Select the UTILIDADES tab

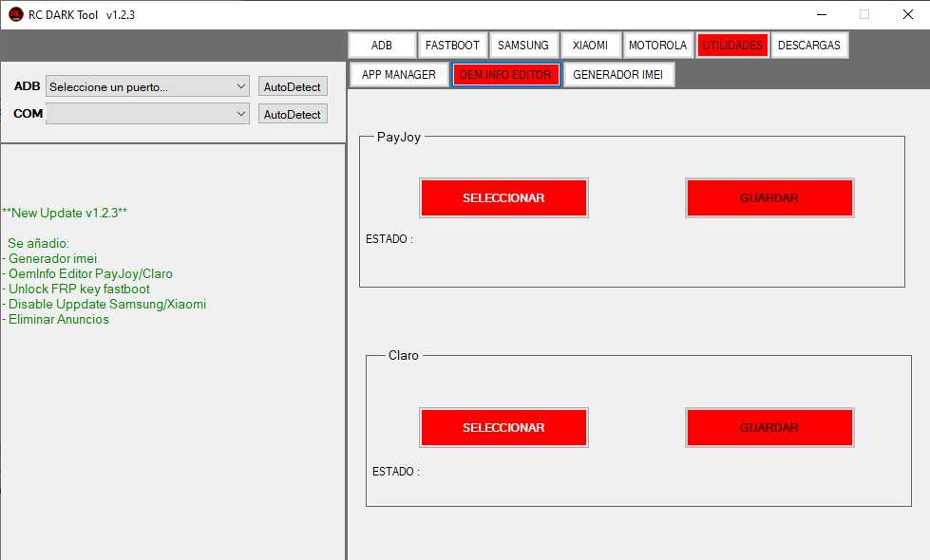tap(732, 46)
